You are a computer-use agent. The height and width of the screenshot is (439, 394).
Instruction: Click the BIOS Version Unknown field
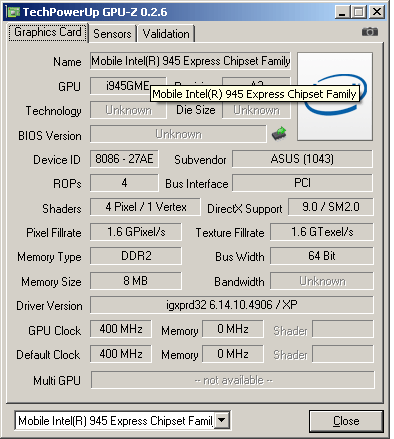point(178,134)
